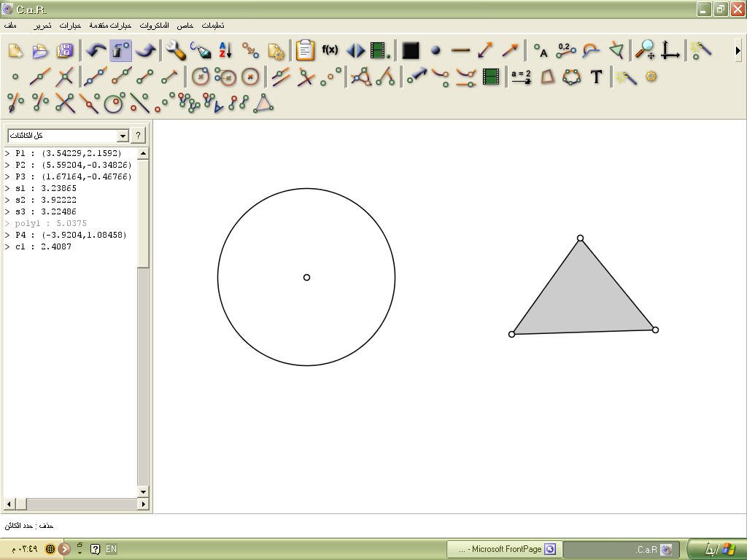Viewport: 747px width, 560px height.
Task: Click the EN language indicator in taskbar
Action: 111,549
